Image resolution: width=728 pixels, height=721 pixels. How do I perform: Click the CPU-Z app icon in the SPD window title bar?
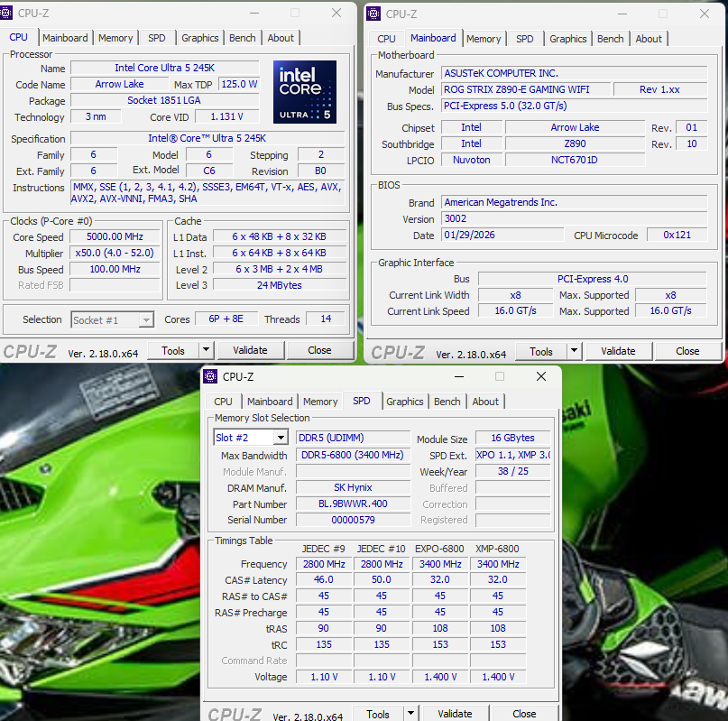212,376
